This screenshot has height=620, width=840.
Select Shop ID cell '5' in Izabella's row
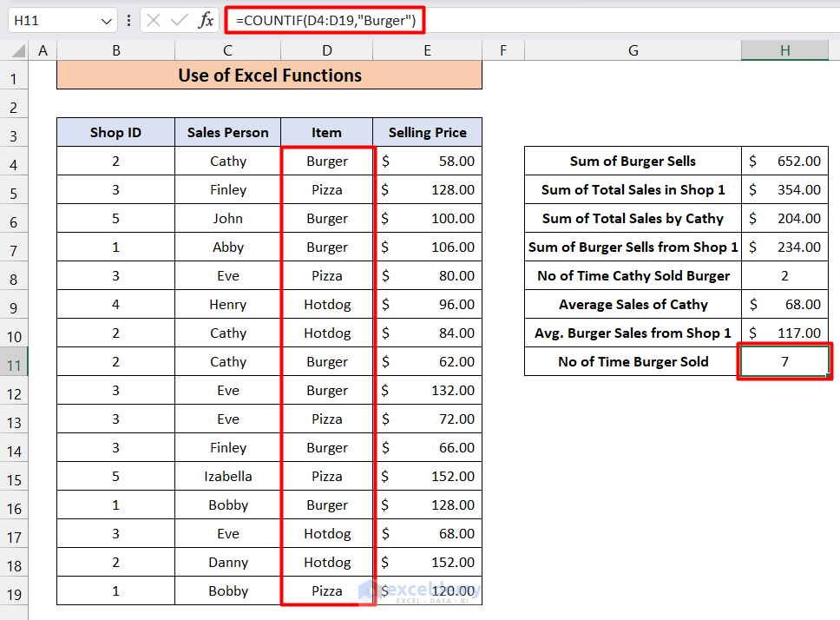click(x=115, y=477)
